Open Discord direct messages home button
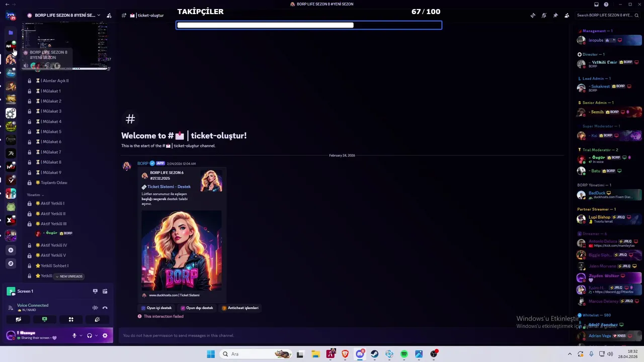This screenshot has height=362, width=644. pyautogui.click(x=11, y=16)
